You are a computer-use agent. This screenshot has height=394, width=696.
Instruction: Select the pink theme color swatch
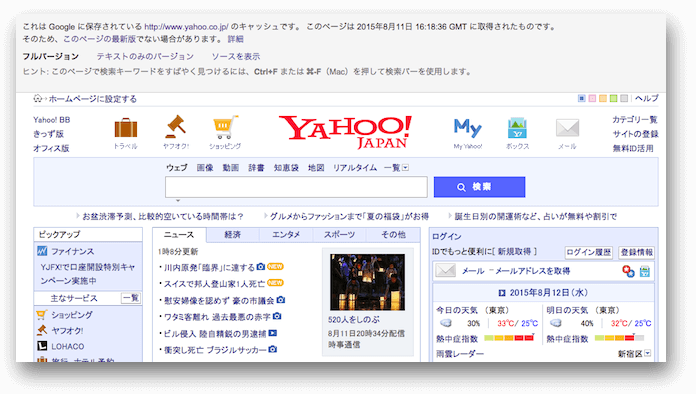tap(592, 98)
